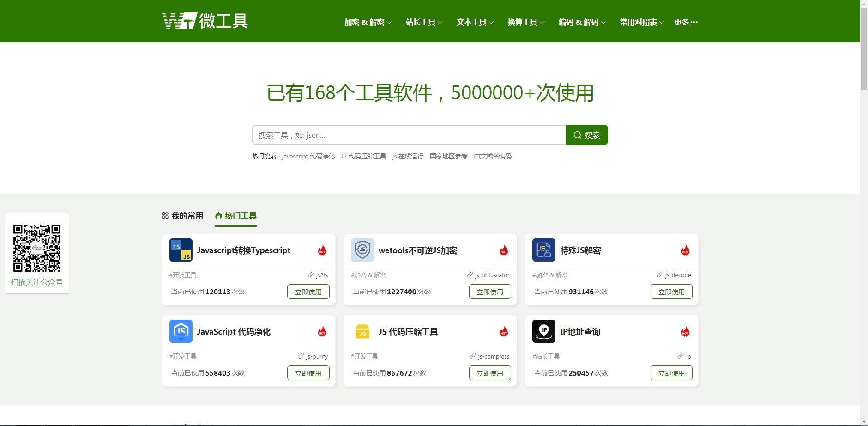The width and height of the screenshot is (868, 426).
Task: Click #加密 & 解密 tag on wetools card
Action: (368, 274)
